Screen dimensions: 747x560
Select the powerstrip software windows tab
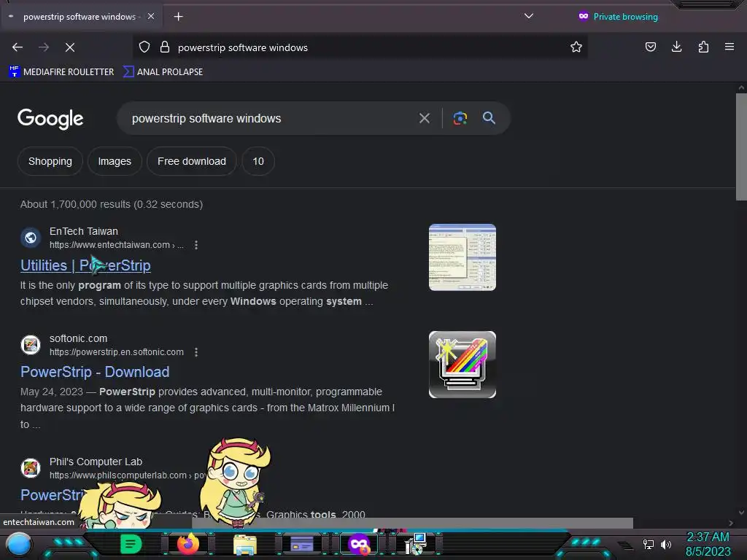[x=82, y=17]
